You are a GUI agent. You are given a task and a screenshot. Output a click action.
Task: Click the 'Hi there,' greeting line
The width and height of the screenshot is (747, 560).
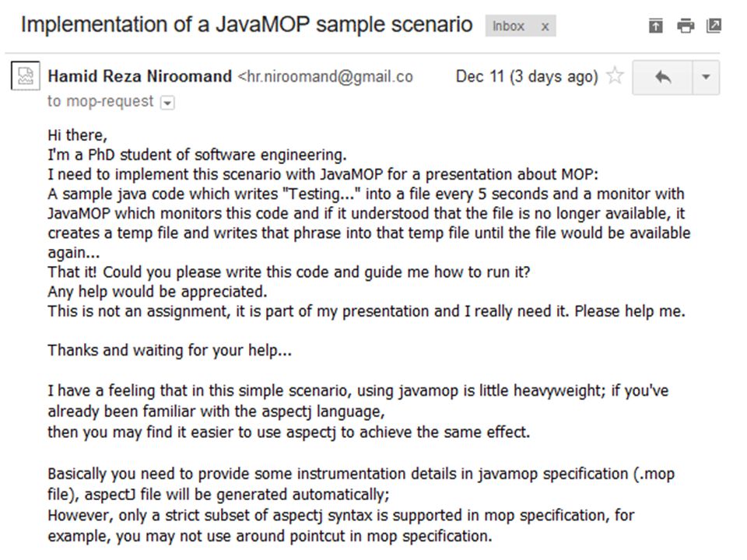coord(77,135)
